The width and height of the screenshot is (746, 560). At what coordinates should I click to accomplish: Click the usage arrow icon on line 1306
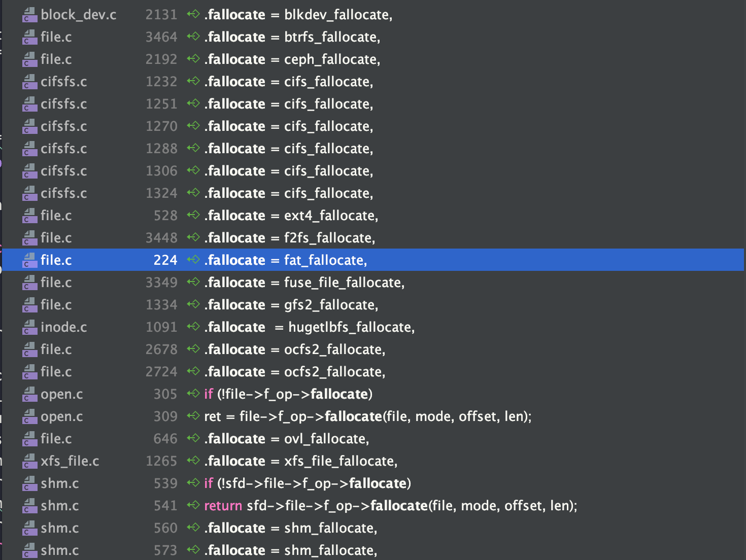coord(193,170)
